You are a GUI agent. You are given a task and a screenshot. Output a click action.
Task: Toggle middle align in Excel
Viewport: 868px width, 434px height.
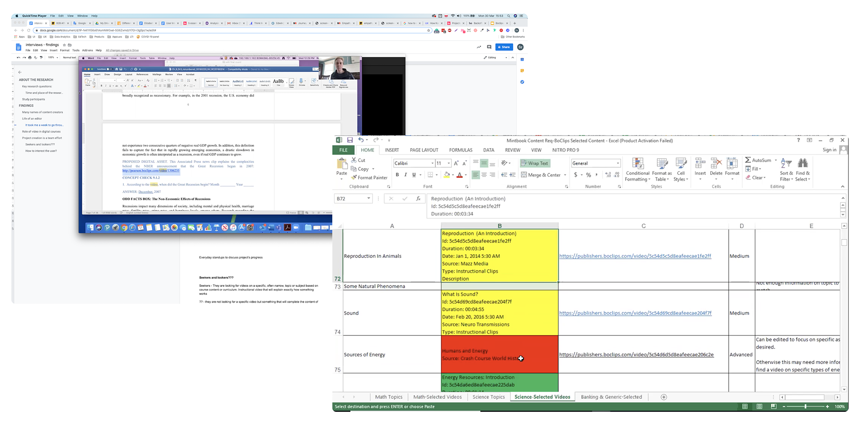[484, 163]
